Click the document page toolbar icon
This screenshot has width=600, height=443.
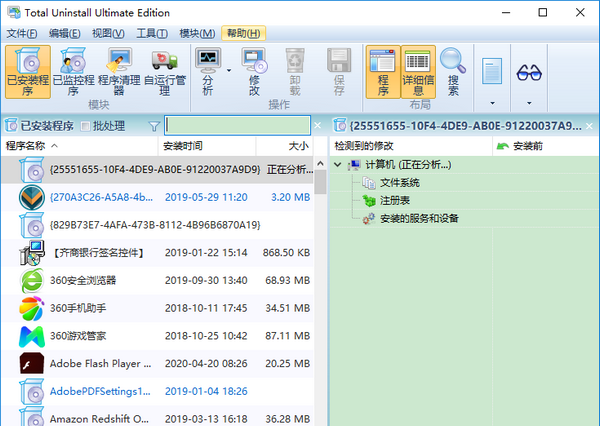point(492,71)
